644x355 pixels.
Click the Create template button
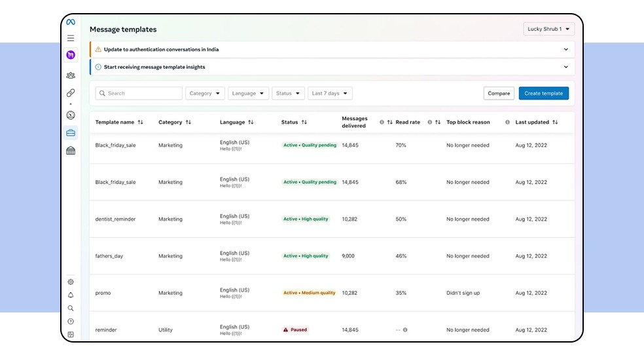[543, 94]
